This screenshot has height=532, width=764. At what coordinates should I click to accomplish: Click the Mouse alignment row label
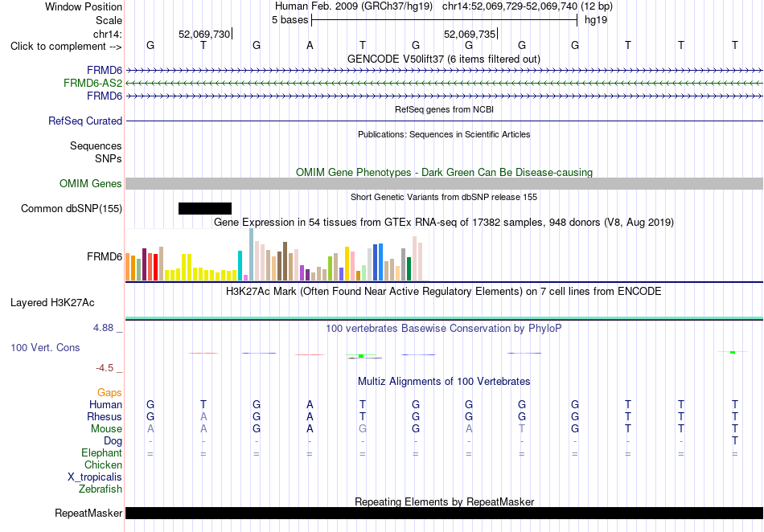[106, 429]
